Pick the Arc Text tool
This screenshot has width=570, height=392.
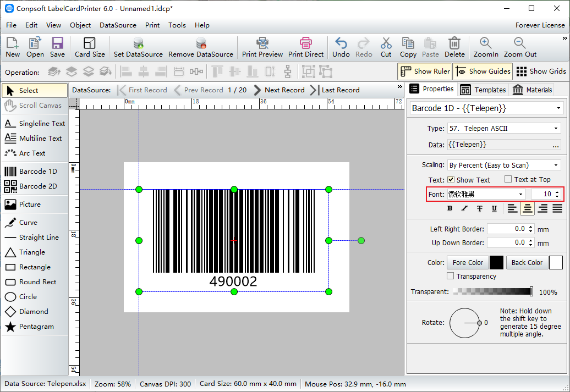[35, 153]
